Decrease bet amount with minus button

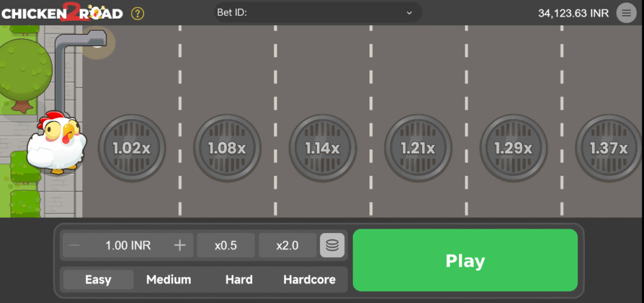tap(74, 246)
